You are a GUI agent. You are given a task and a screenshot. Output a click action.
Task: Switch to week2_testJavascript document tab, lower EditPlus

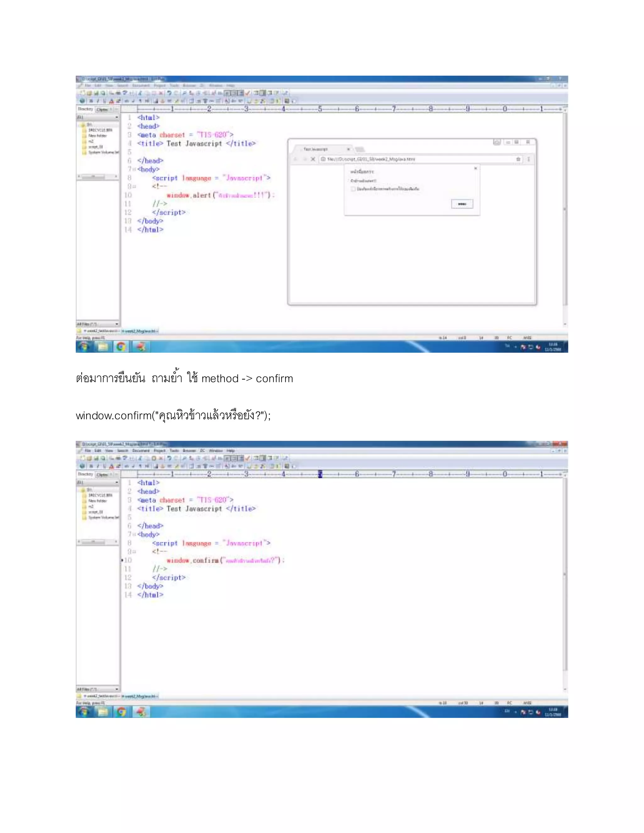coord(102,696)
